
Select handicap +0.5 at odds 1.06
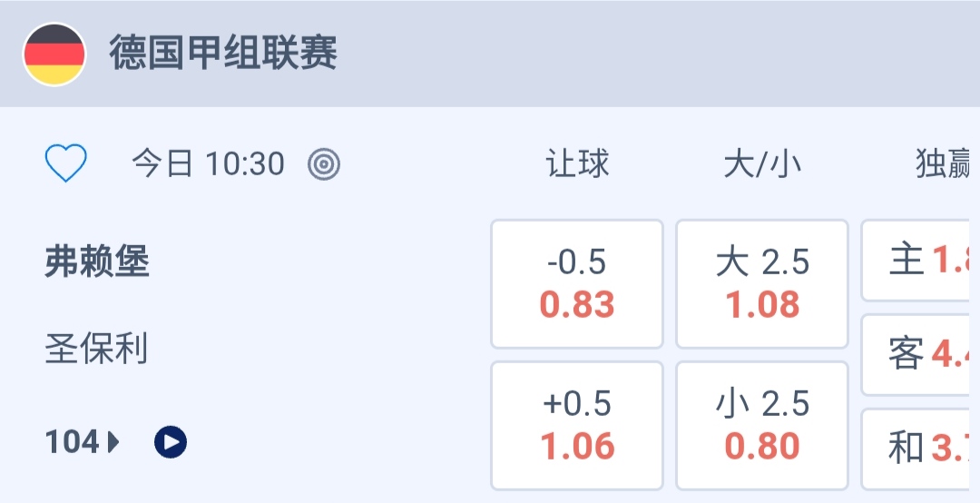click(x=577, y=426)
